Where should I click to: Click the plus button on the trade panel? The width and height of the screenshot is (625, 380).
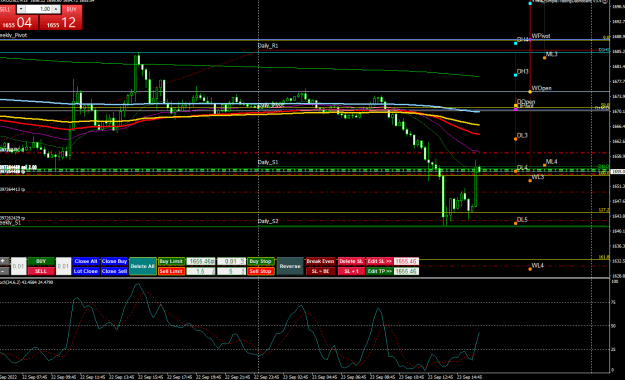coord(4,262)
